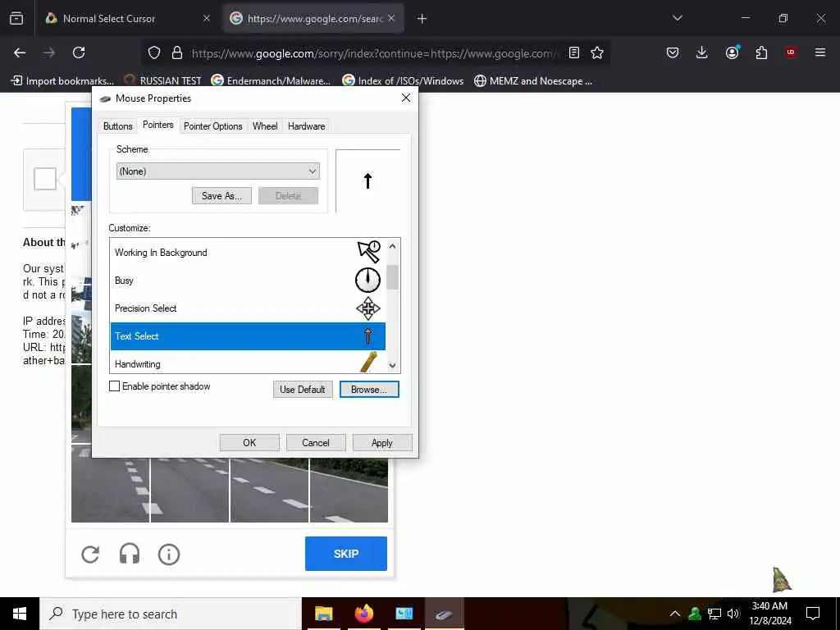The height and width of the screenshot is (630, 840).
Task: Apply the Mouse Properties changes
Action: pos(382,442)
